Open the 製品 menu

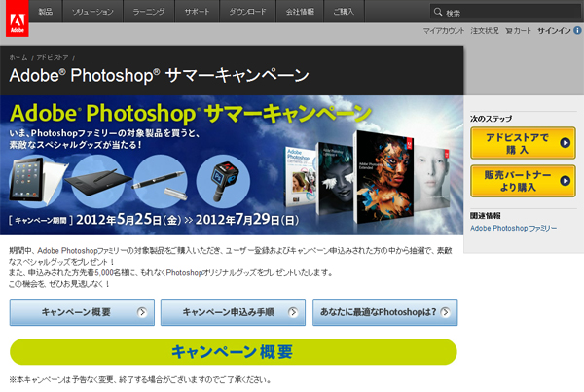tap(46, 12)
